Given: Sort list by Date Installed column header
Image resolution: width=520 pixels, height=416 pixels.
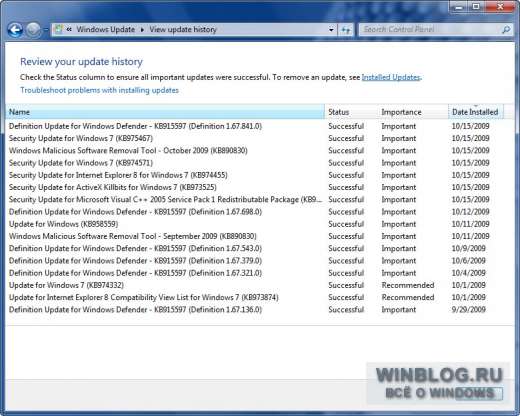Looking at the screenshot, I should (476, 112).
